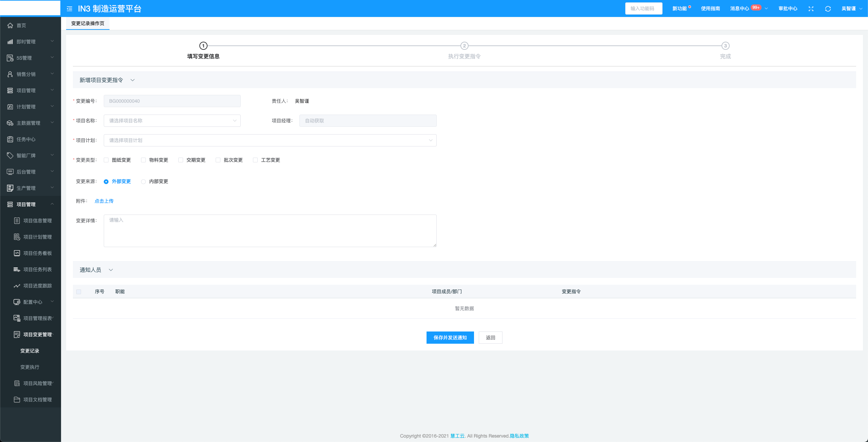Tick the 工艺变更 checkbox

pos(255,160)
